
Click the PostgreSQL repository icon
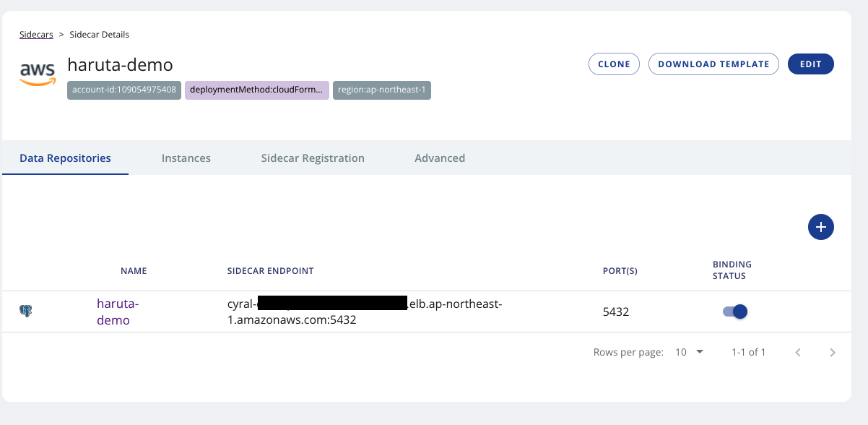tap(26, 309)
